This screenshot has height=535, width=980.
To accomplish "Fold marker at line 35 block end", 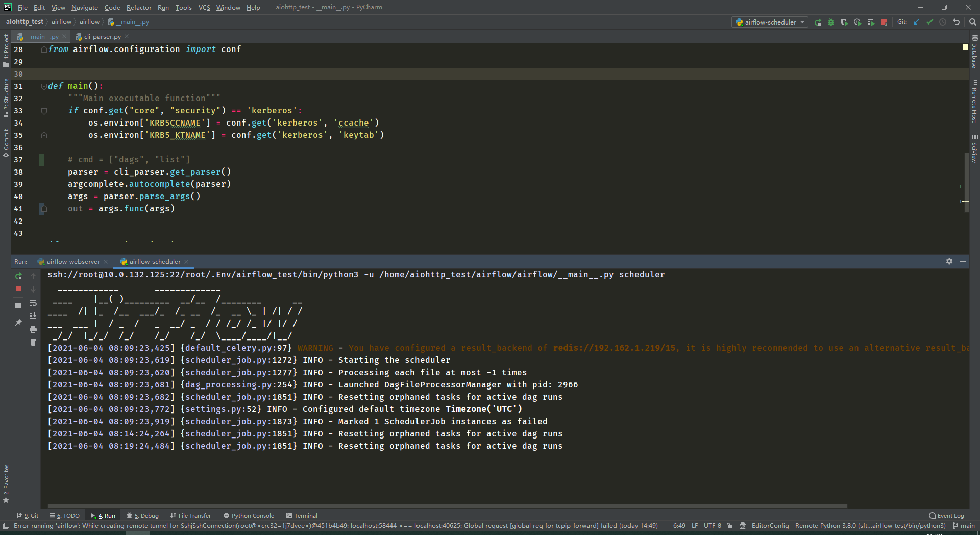I will [44, 135].
